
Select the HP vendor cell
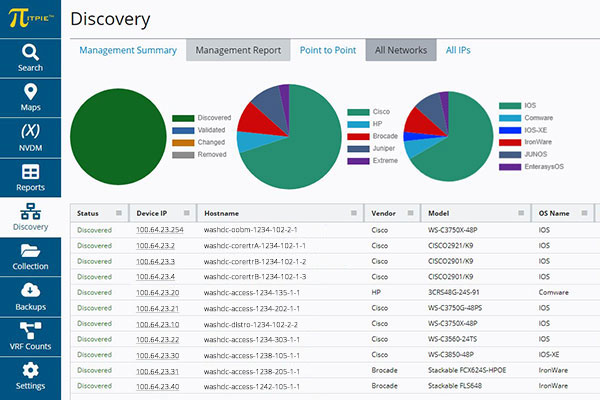(376, 292)
